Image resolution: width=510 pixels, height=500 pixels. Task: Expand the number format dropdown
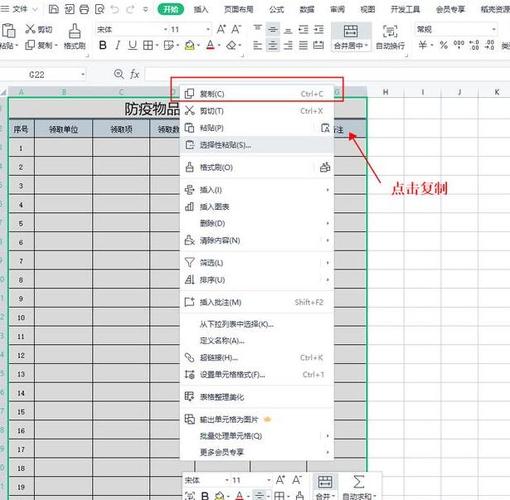click(x=494, y=29)
